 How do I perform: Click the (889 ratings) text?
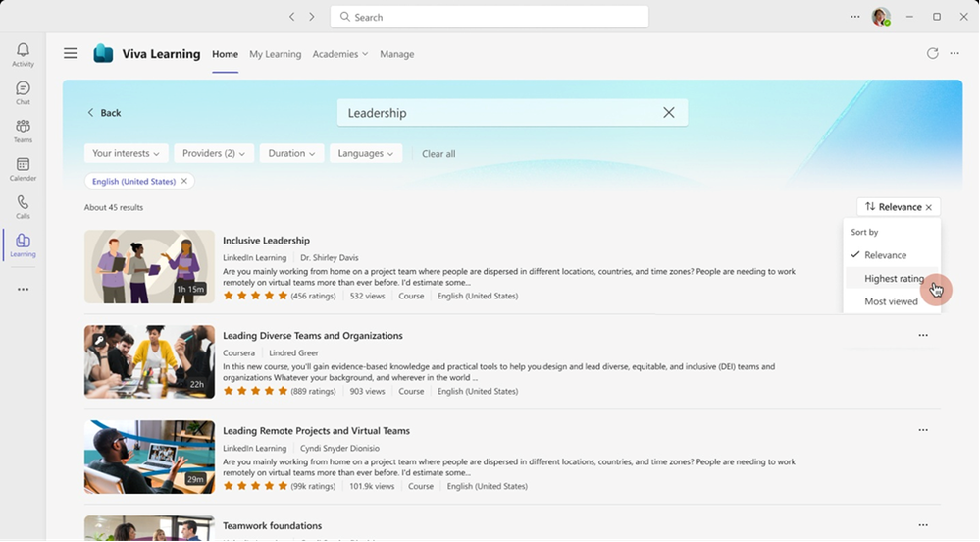(313, 391)
